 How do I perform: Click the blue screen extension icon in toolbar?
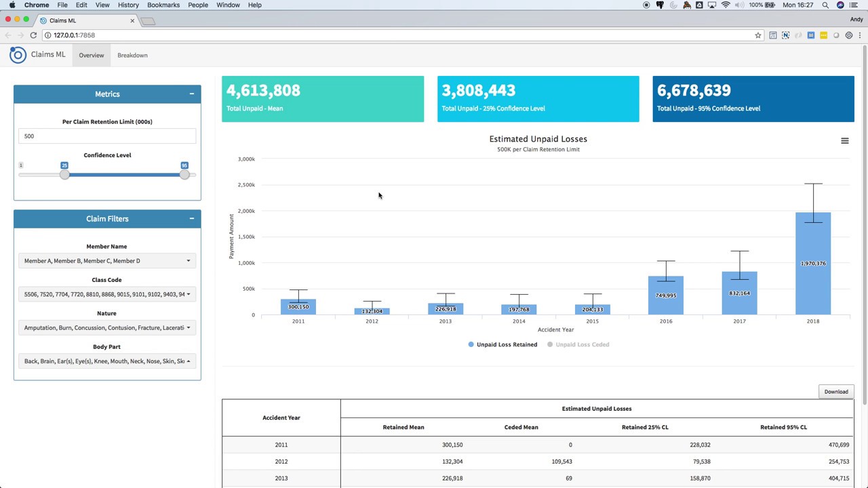[x=811, y=35]
